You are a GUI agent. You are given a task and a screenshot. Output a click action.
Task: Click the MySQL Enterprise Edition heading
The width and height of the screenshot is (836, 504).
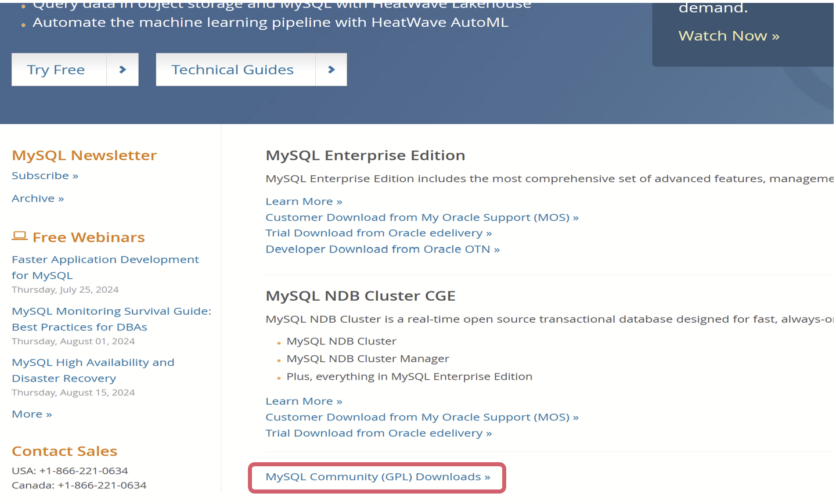click(x=365, y=156)
